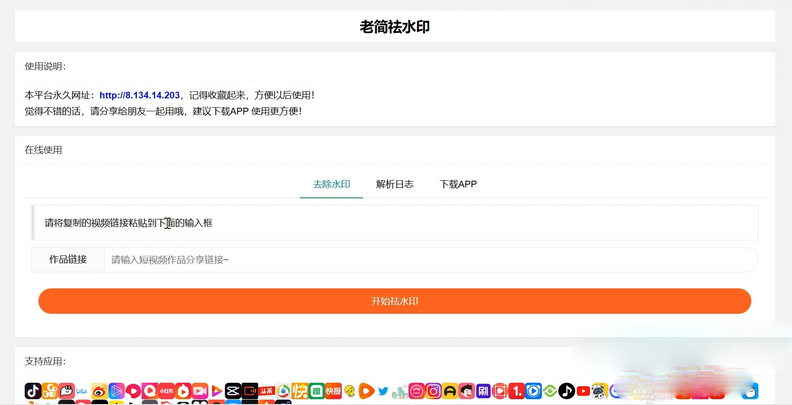
Task: Click the red YouTube play icon
Action: point(583,391)
